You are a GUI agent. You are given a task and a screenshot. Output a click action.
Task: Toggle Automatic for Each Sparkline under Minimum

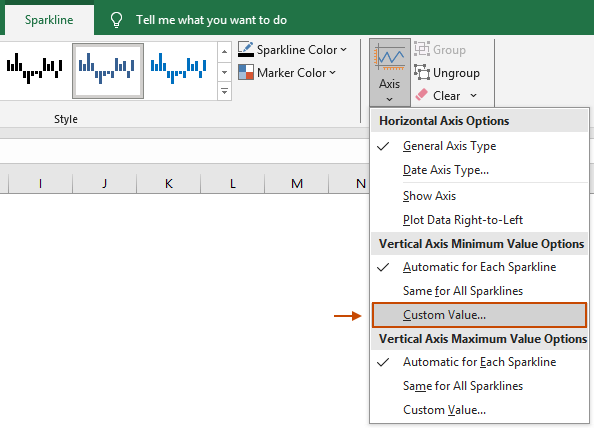pos(479,267)
